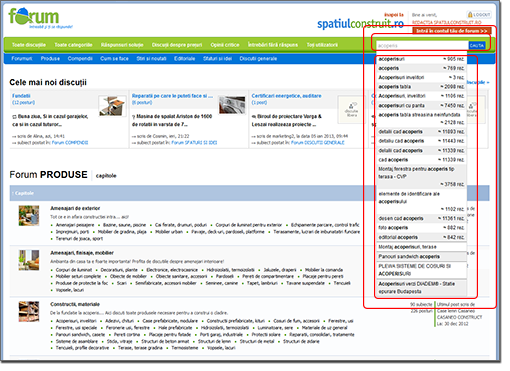Click the Amenajari de exterior category icon
This screenshot has height=371, width=510.
click(x=29, y=216)
